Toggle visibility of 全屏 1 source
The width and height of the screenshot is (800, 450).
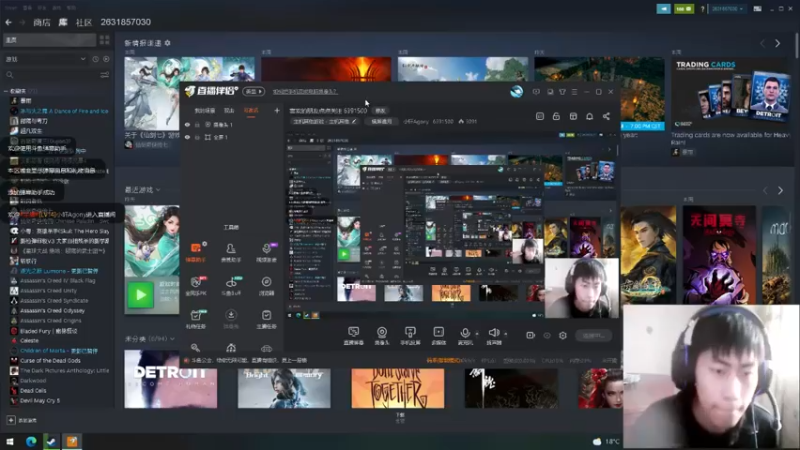tap(187, 137)
